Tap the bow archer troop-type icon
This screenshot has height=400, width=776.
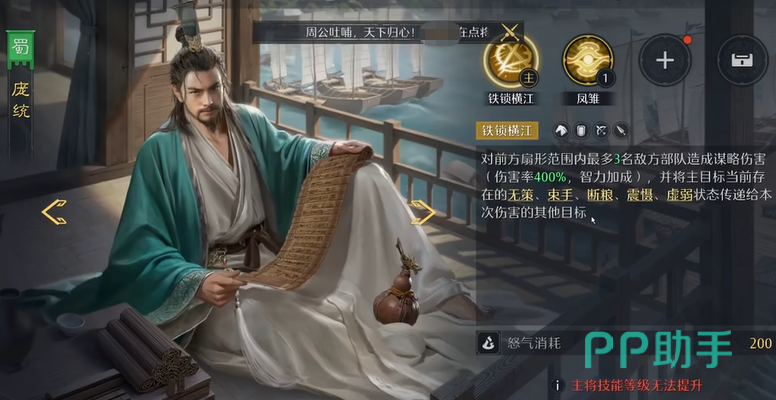click(x=601, y=131)
